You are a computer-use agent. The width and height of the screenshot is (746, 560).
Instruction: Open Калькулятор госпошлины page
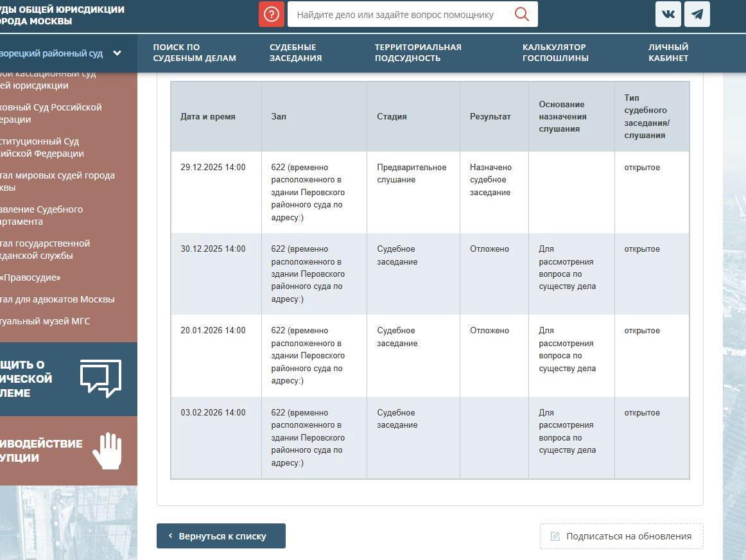pos(555,53)
